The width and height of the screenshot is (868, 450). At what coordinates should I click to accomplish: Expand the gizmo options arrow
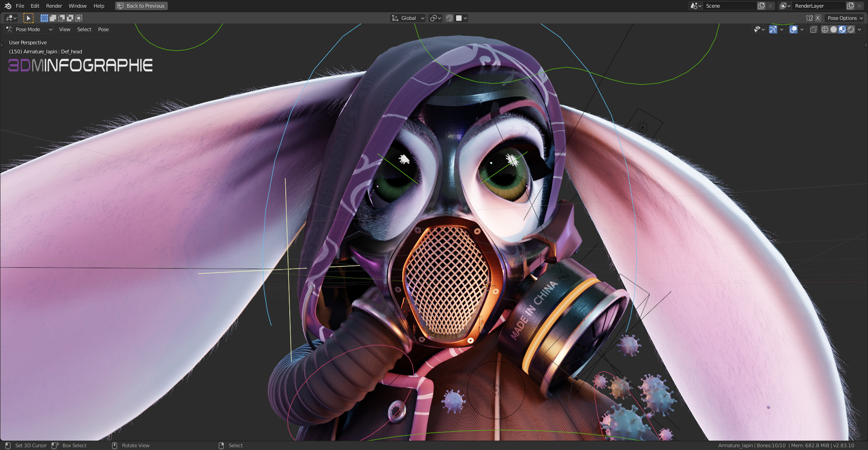tap(782, 29)
